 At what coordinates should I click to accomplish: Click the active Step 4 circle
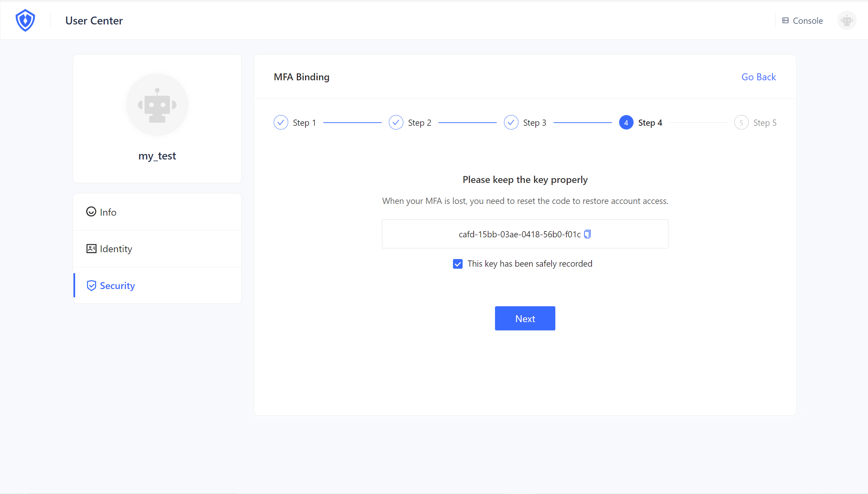pyautogui.click(x=626, y=123)
